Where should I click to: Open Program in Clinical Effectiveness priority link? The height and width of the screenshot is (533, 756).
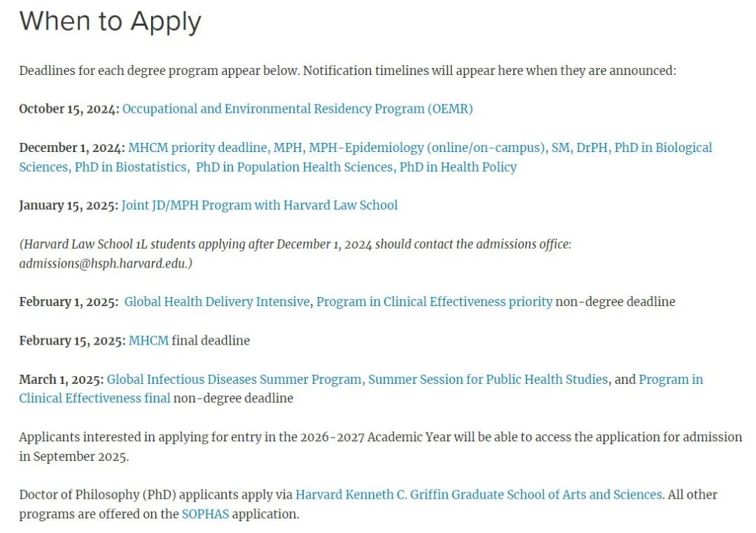tap(434, 302)
